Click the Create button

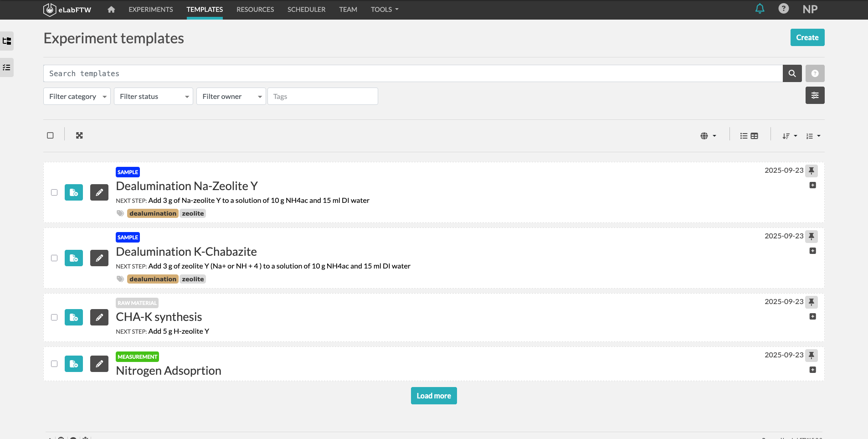(x=807, y=37)
